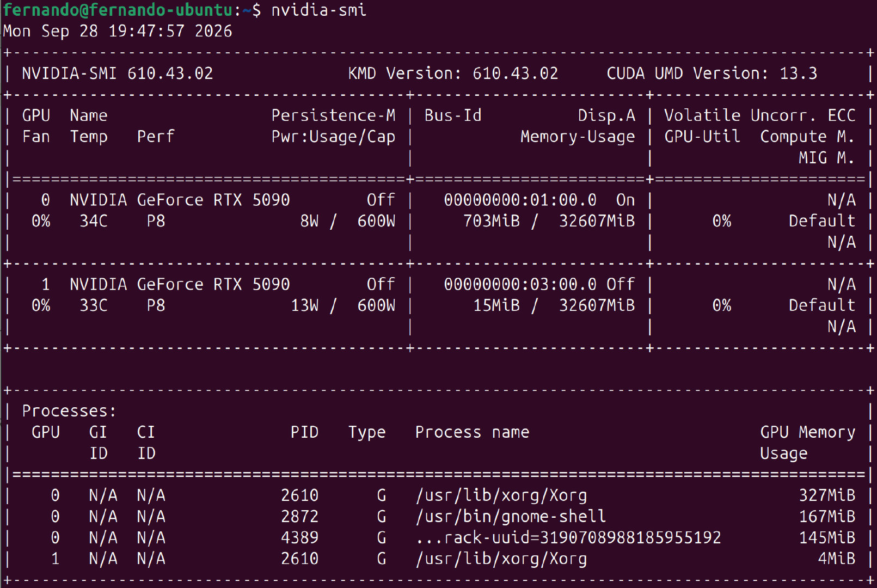This screenshot has height=588, width=877.
Task: Click the 4MiB process memory value
Action: [836, 559]
